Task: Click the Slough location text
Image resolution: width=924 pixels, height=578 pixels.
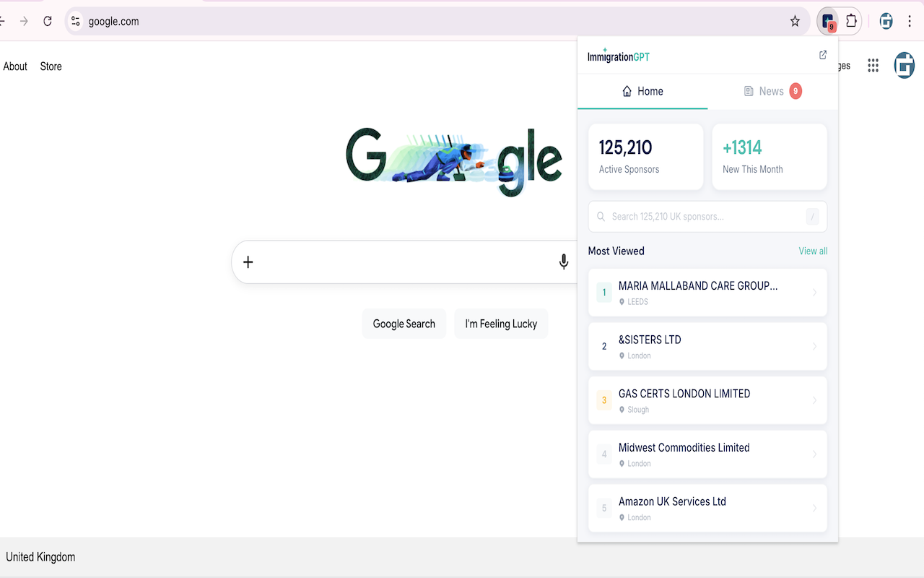Action: click(x=638, y=410)
